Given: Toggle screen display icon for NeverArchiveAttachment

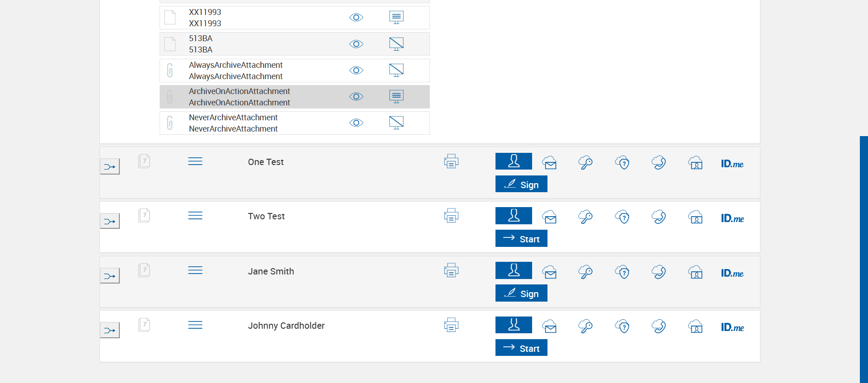Looking at the screenshot, I should click(396, 123).
